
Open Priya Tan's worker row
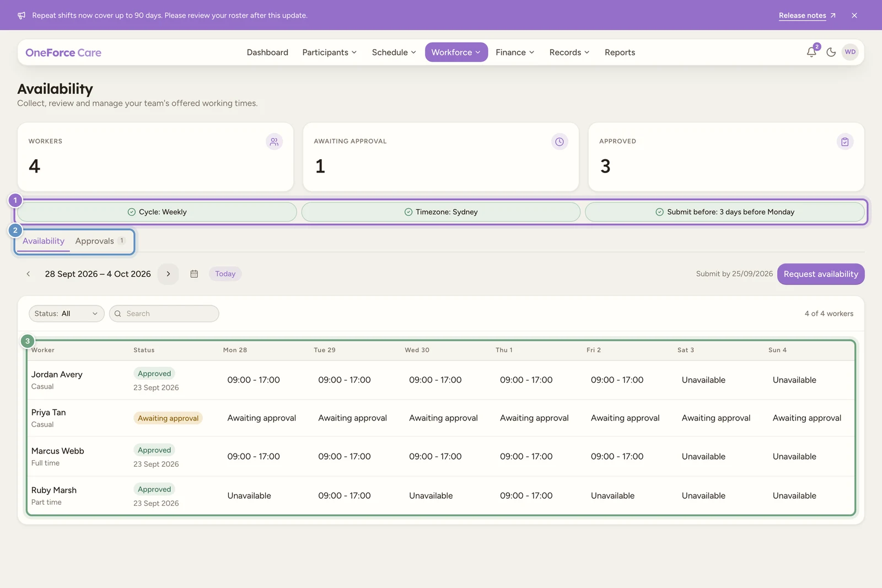[x=441, y=418]
